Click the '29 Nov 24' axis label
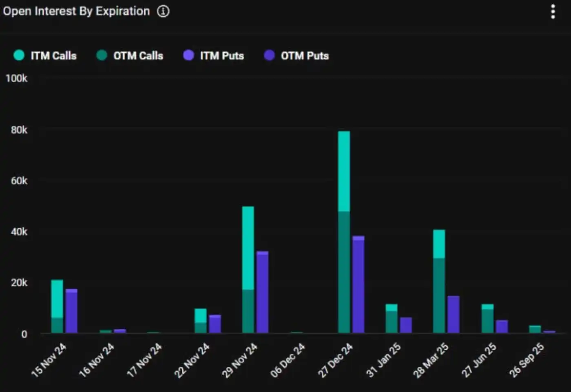Screen dimensions: 571x392 [239, 360]
